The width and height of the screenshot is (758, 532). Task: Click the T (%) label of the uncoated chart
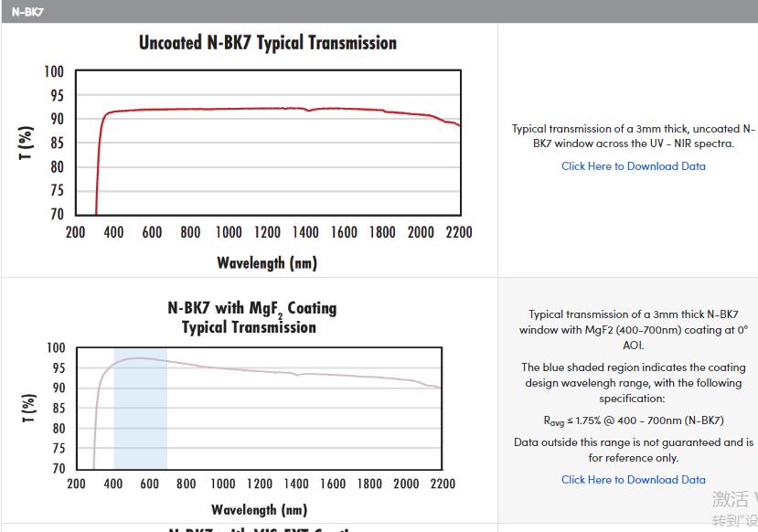tap(27, 143)
